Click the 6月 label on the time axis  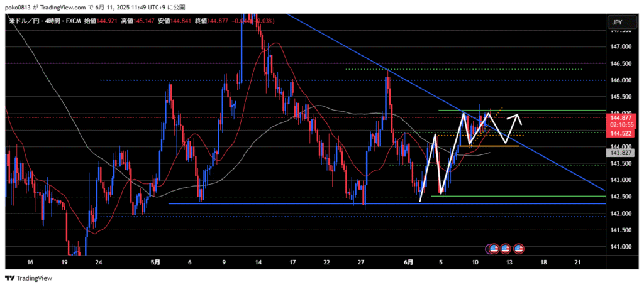tap(409, 261)
